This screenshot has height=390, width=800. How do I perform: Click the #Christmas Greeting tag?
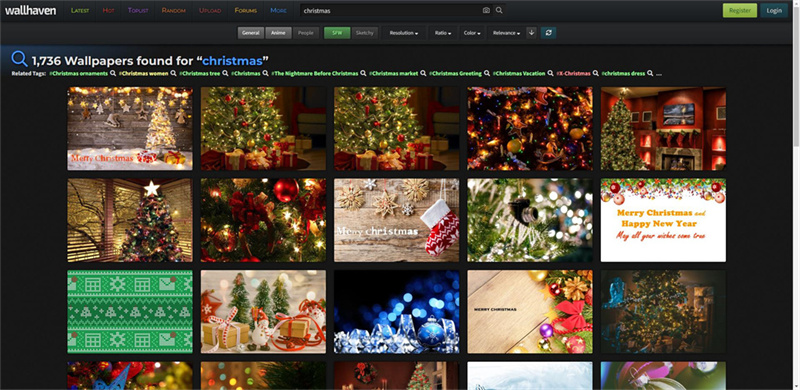point(455,74)
